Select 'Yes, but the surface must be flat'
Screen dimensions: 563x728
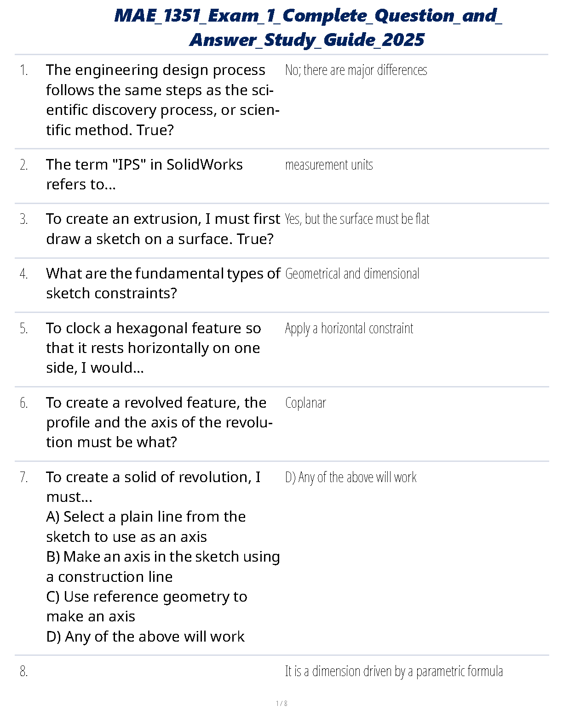[x=357, y=219]
